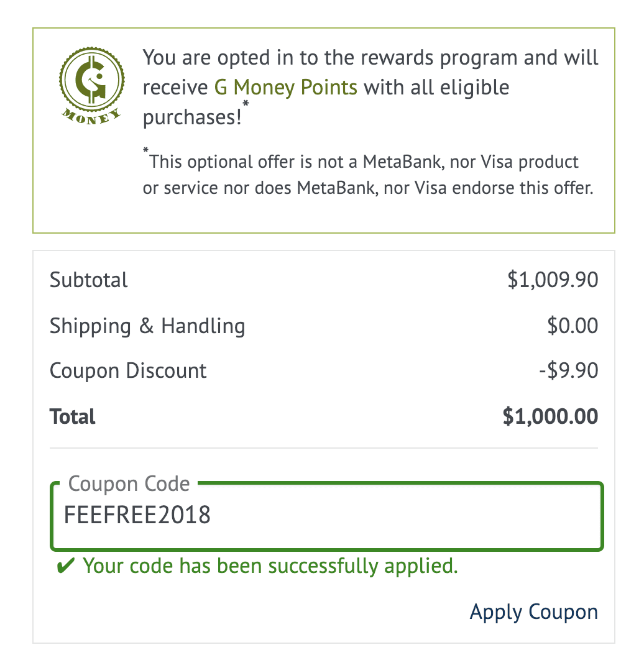Screen dimensions: 644x650
Task: Click the $0.00 shipping amount
Action: tap(573, 326)
